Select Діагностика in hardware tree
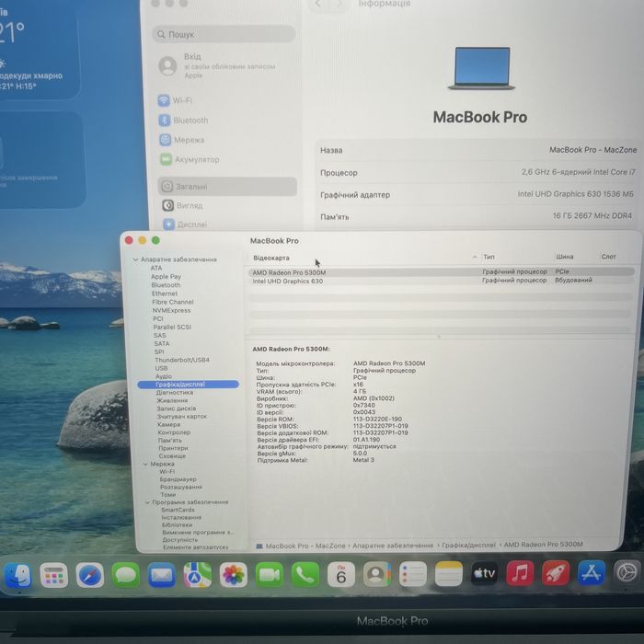The width and height of the screenshot is (644, 644). (x=175, y=392)
